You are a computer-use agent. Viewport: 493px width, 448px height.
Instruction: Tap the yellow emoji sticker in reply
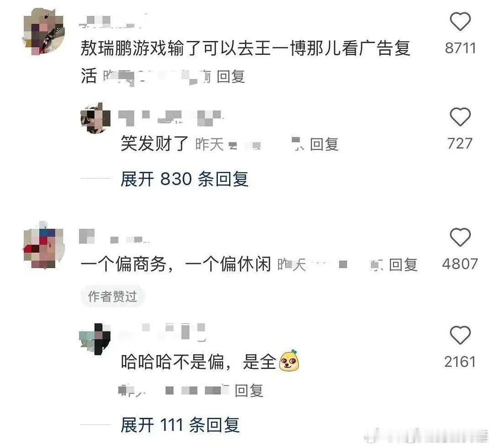[x=289, y=360]
